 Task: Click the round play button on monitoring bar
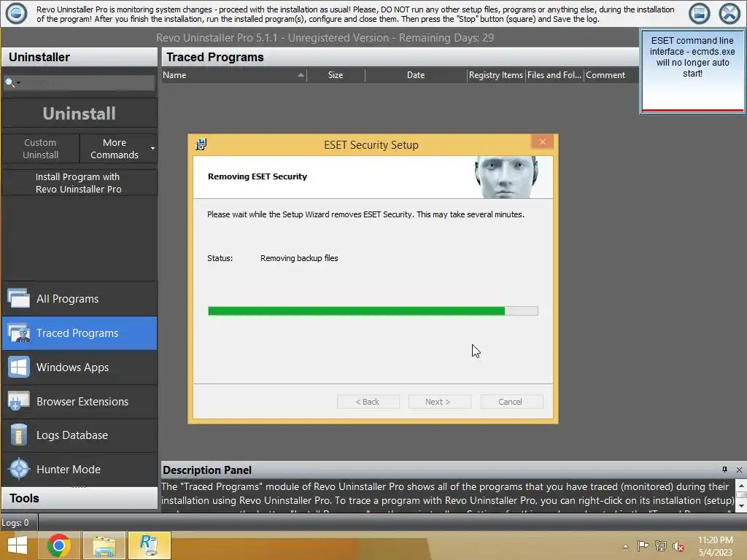[x=16, y=13]
